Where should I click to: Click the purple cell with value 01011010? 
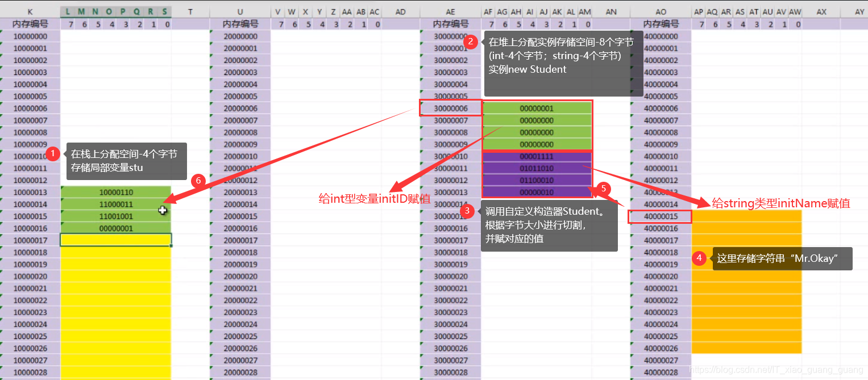[x=537, y=168]
